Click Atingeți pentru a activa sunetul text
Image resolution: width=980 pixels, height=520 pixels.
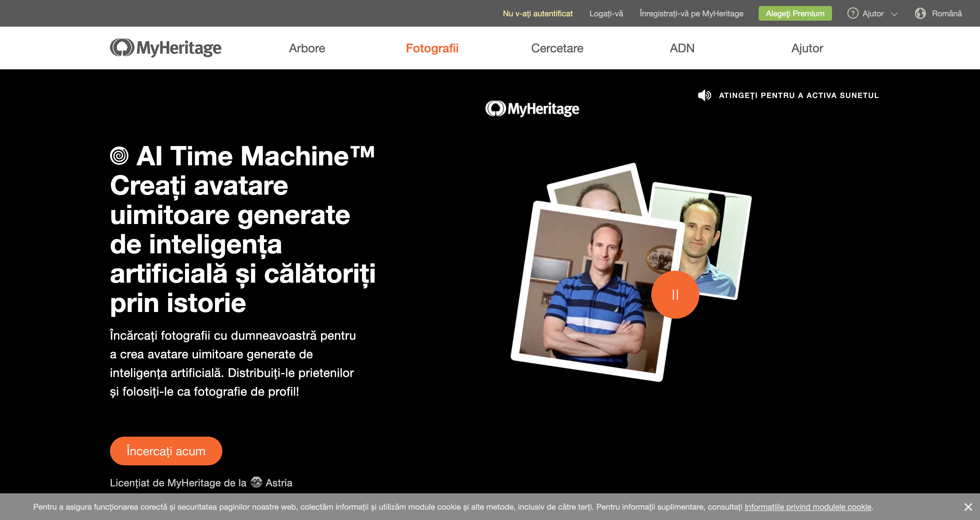799,95
